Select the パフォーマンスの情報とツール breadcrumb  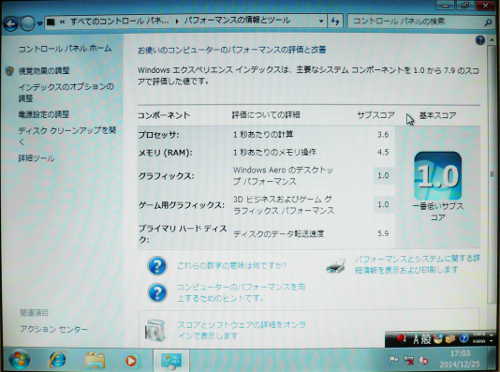coord(237,21)
